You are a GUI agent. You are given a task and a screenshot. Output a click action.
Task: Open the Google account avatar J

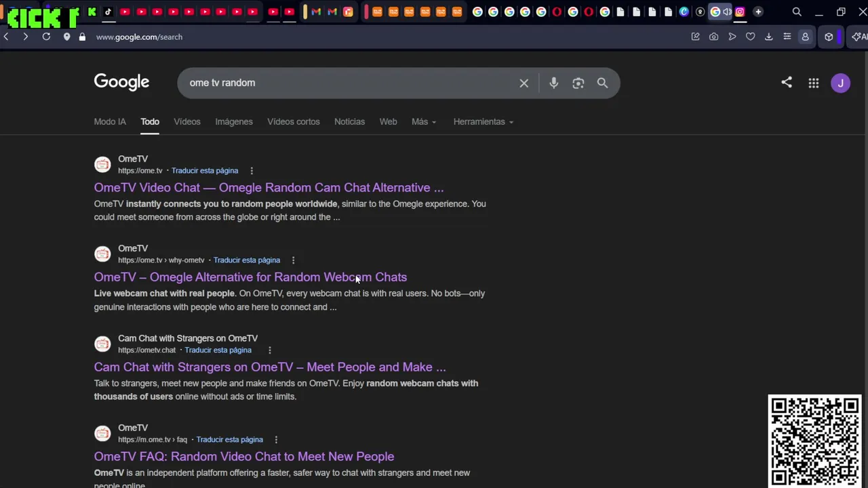coord(840,83)
